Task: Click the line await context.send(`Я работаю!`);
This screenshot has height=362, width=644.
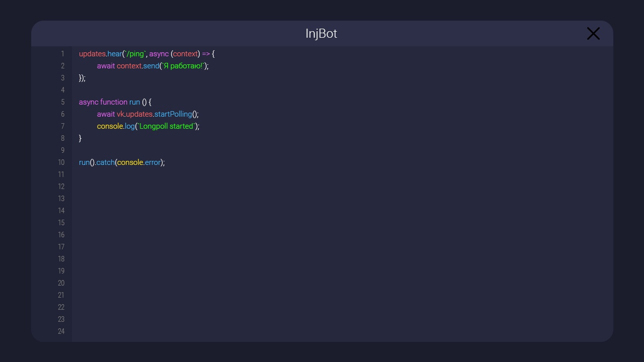Action: click(152, 66)
